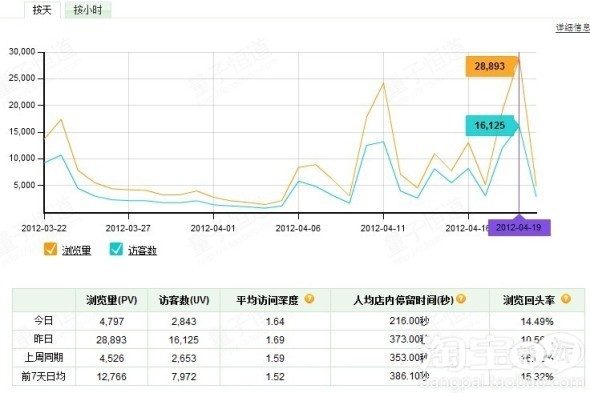Select the 今日 table row

coord(298,321)
